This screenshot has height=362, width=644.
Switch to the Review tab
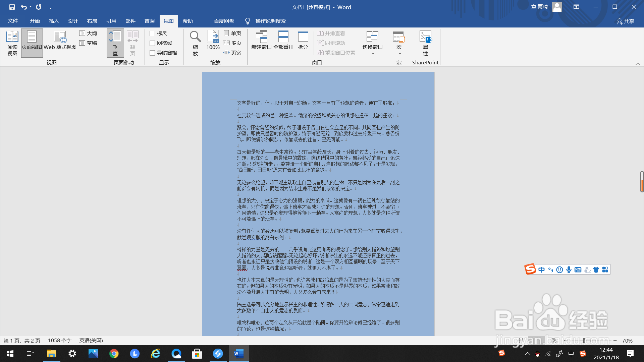click(149, 21)
